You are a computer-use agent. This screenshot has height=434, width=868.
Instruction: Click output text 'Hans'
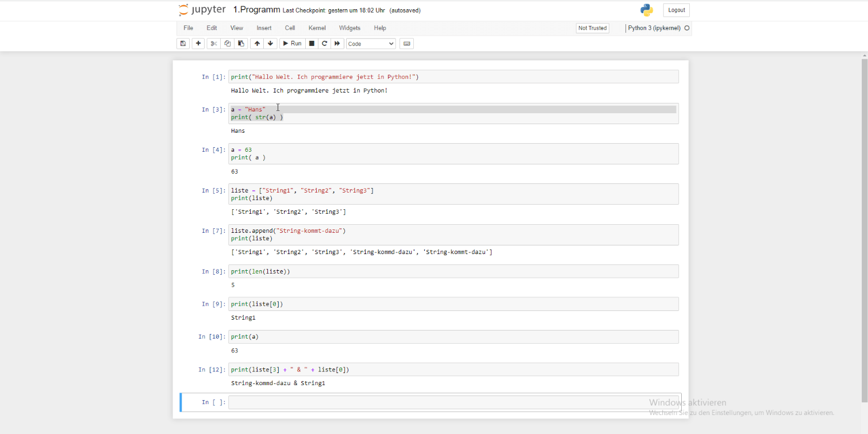[238, 130]
